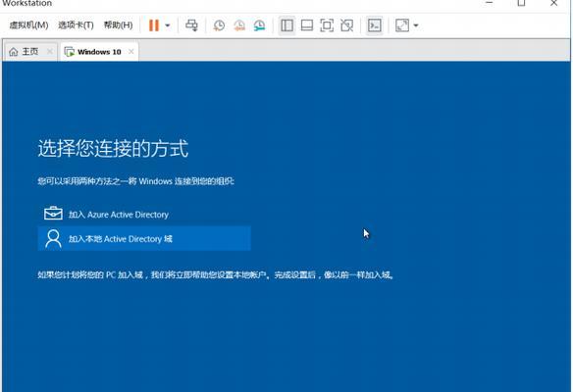
Task: Click the heading 选择您连接的方式
Action: click(x=113, y=148)
